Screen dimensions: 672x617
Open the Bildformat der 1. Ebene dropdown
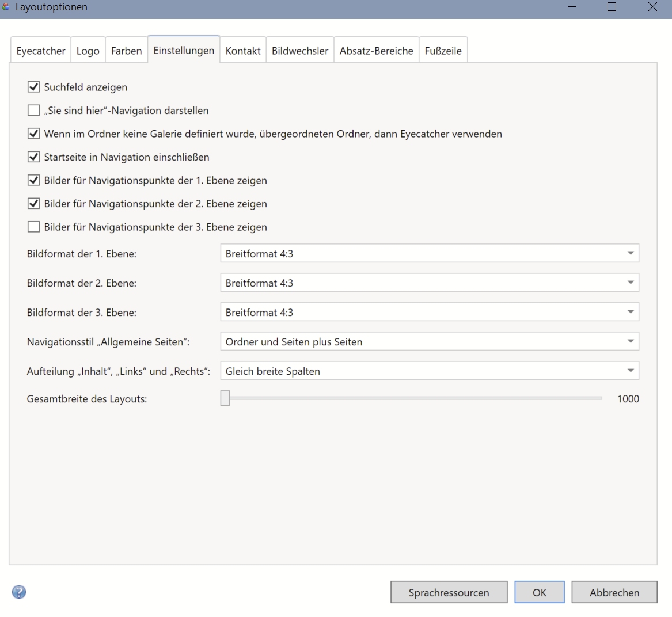tap(430, 253)
